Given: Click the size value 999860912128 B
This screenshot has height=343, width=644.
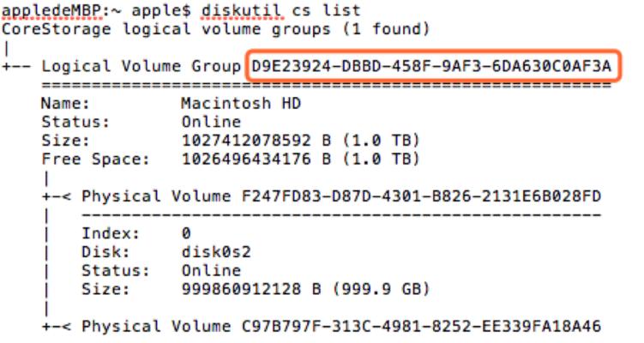Looking at the screenshot, I should [251, 289].
